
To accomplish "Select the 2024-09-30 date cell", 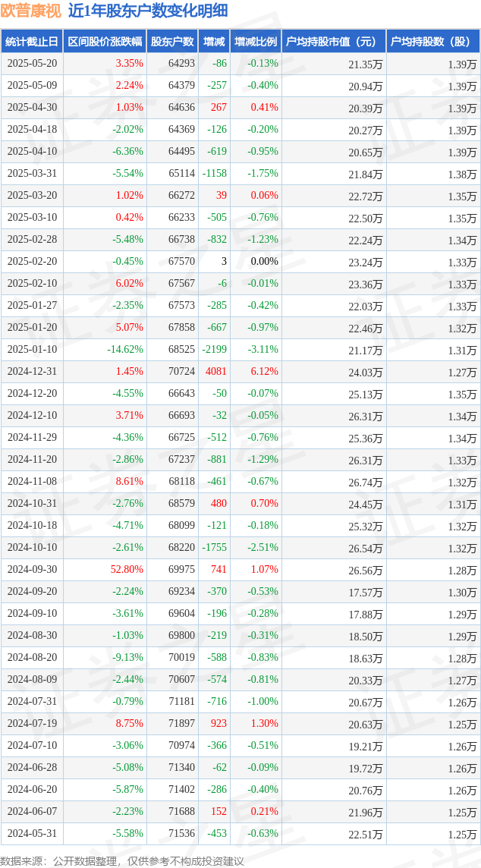I will (32, 570).
